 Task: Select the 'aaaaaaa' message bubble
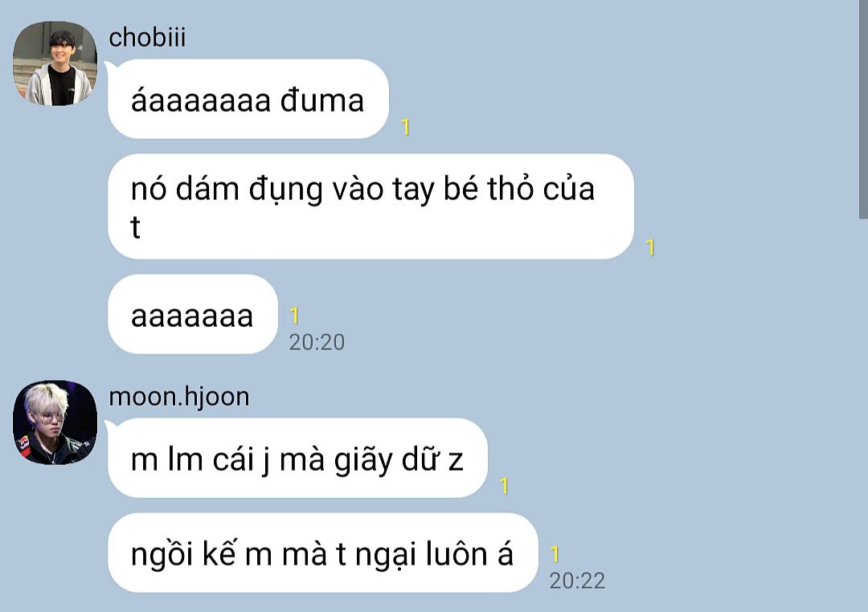click(193, 314)
